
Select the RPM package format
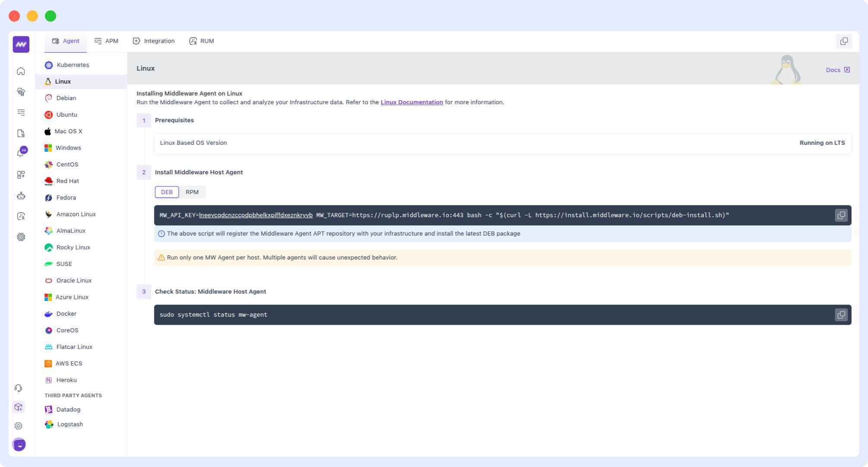coord(192,192)
